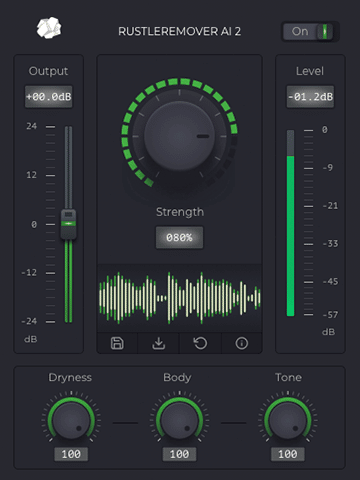Select the Output fader handle
Image resolution: width=360 pixels, height=480 pixels.
68,224
